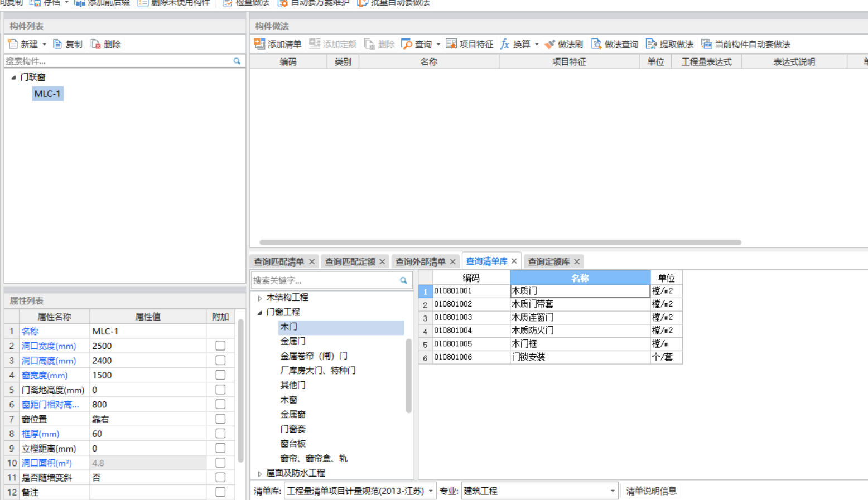
Task: Click the search icon in 搜索关键字 box
Action: (x=403, y=280)
